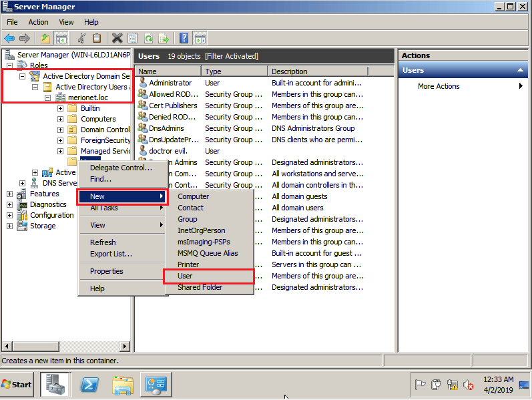Choose User from the New submenu
The image size is (532, 400).
[209, 276]
